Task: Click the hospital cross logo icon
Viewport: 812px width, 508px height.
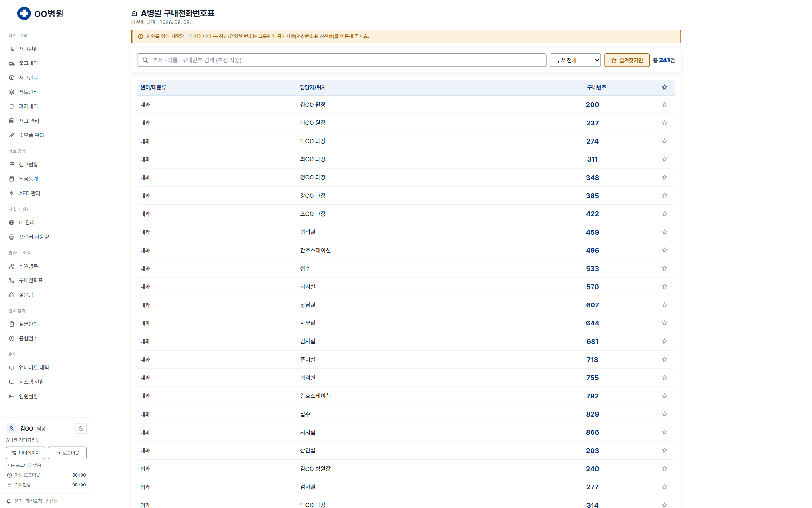Action: pos(24,13)
